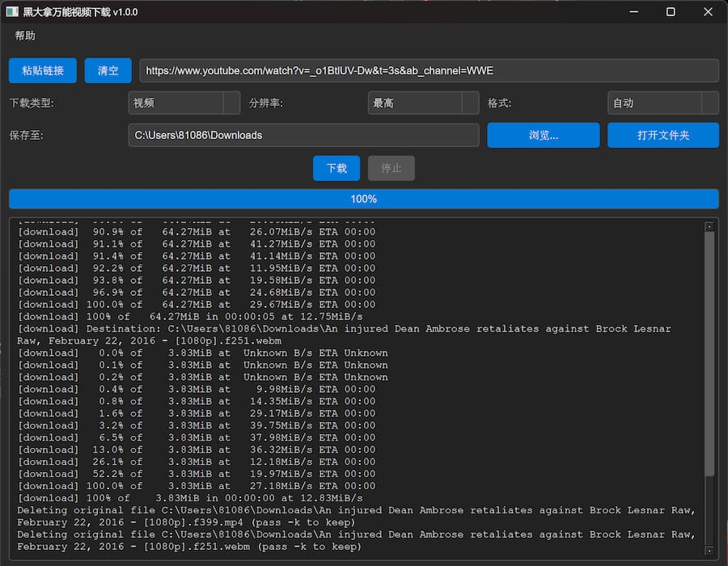The width and height of the screenshot is (728, 566).
Task: Minimize the video downloader window
Action: point(633,12)
